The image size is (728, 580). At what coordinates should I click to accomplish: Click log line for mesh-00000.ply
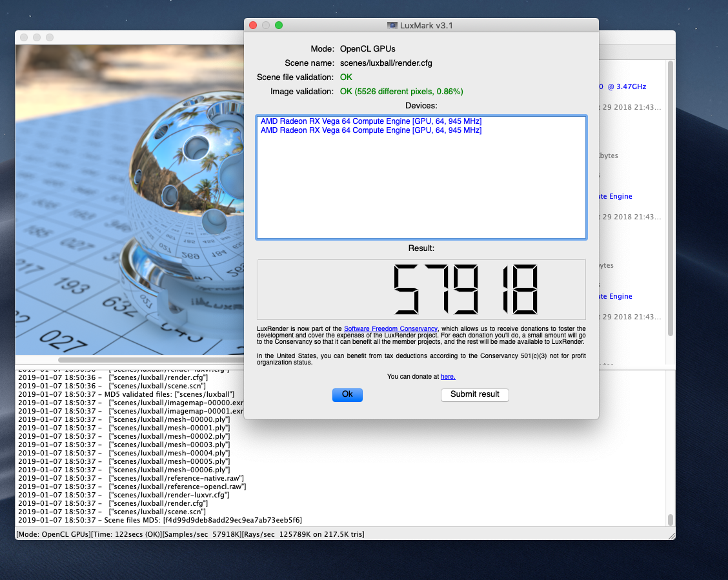coord(124,419)
